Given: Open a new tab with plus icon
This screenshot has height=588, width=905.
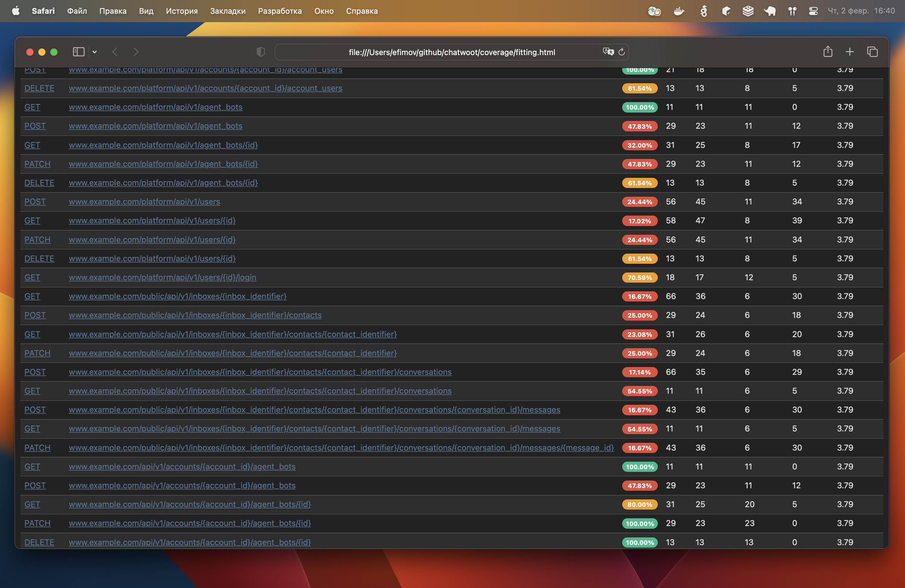Looking at the screenshot, I should tap(850, 52).
